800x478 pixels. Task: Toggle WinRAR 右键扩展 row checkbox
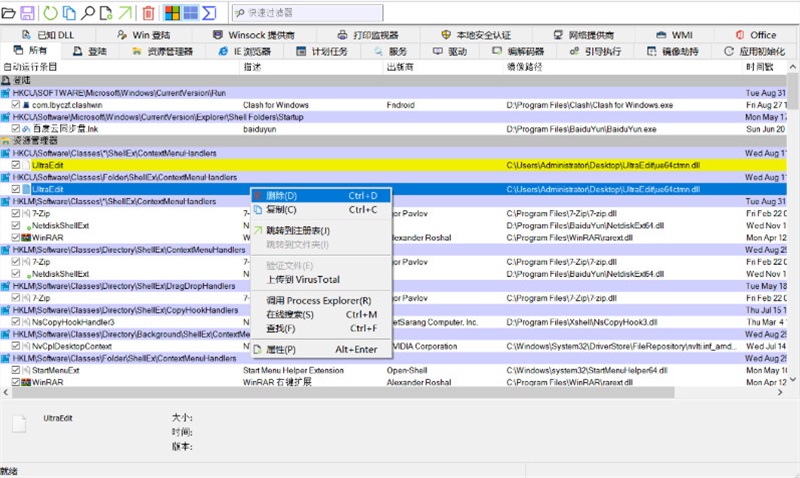(x=16, y=382)
